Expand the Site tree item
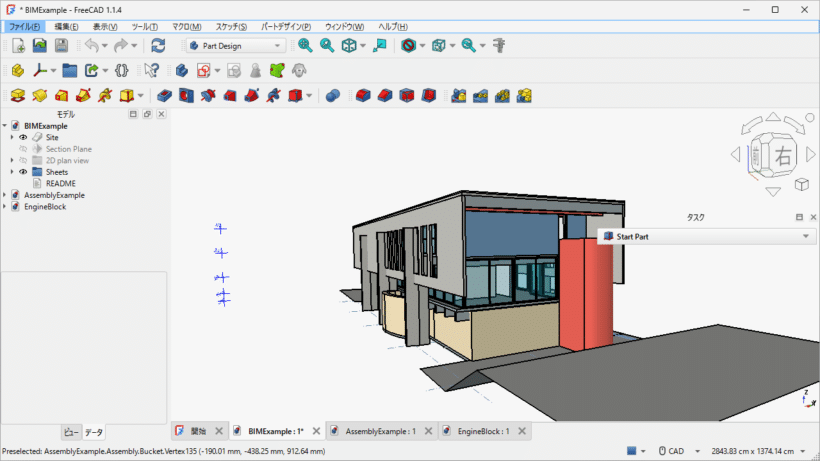Viewport: 820px width, 461px height. coord(12,137)
